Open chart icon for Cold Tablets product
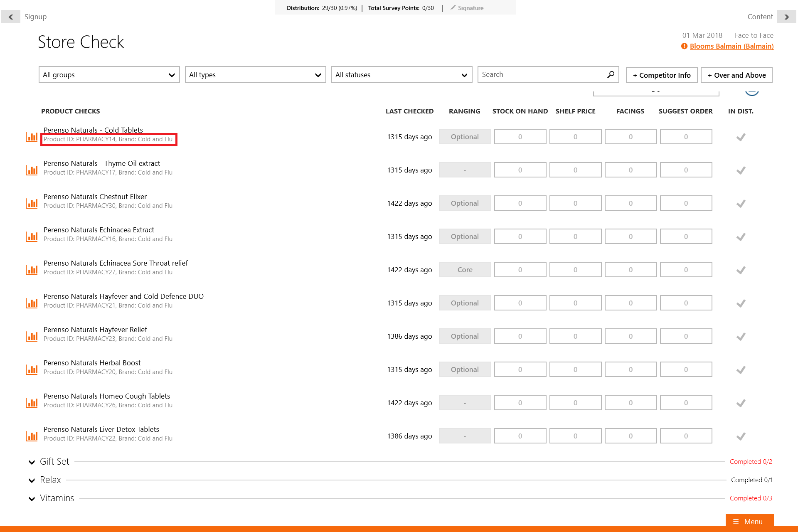 click(32, 137)
